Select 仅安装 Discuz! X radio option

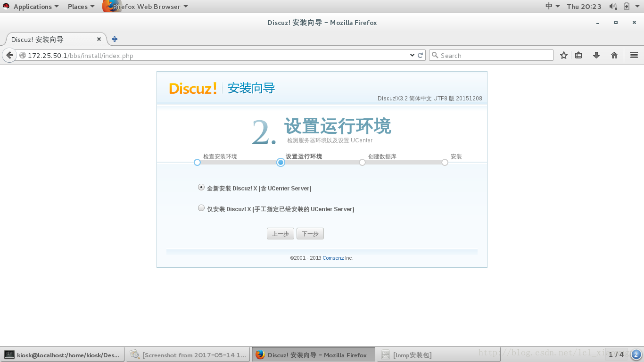coord(201,208)
